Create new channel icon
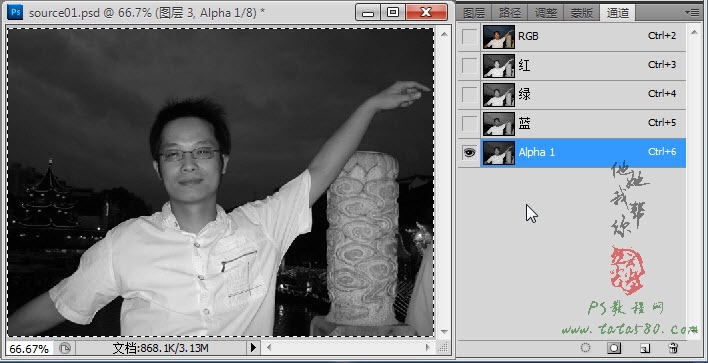This screenshot has height=363, width=708. click(x=645, y=348)
